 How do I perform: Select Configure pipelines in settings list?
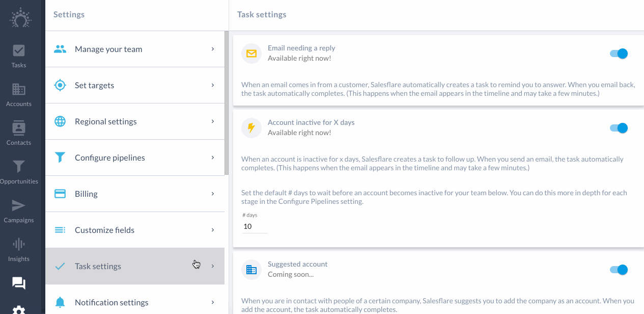(135, 158)
